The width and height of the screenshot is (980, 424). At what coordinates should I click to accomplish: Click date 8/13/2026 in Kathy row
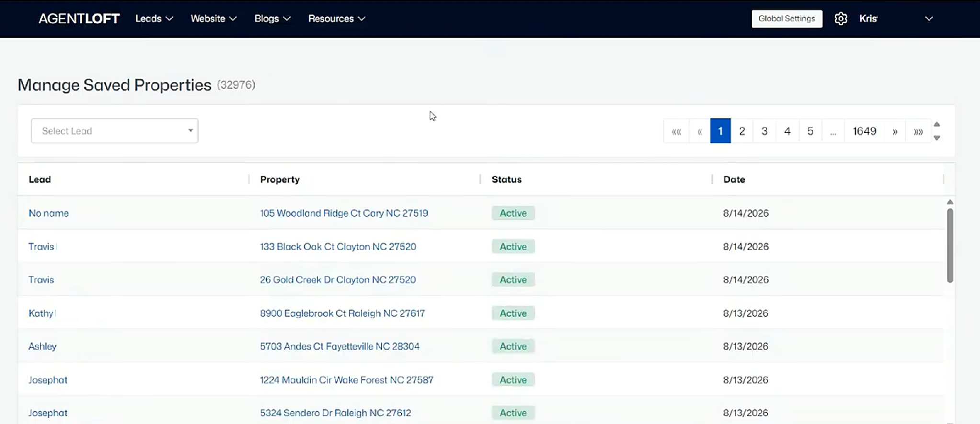(x=746, y=313)
